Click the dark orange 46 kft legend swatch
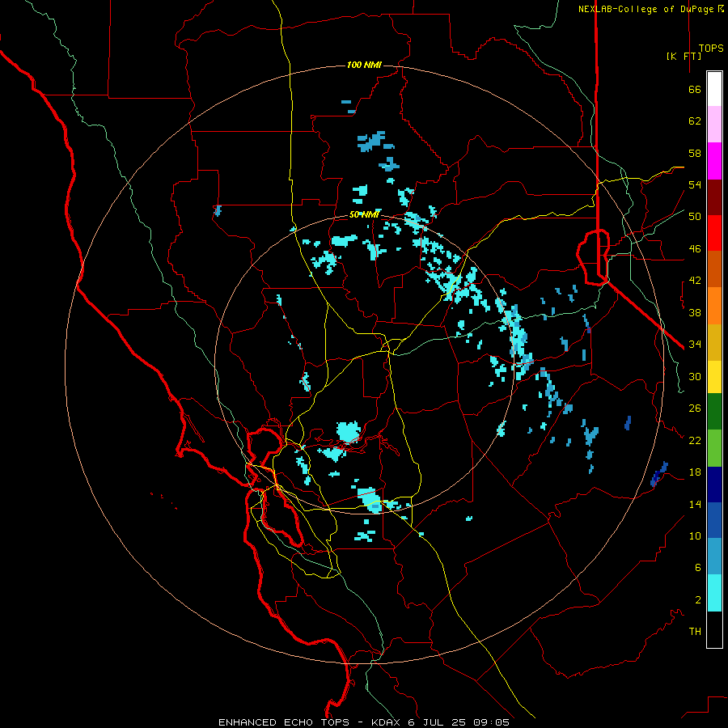Screen dimensions: 728x728 (x=714, y=269)
